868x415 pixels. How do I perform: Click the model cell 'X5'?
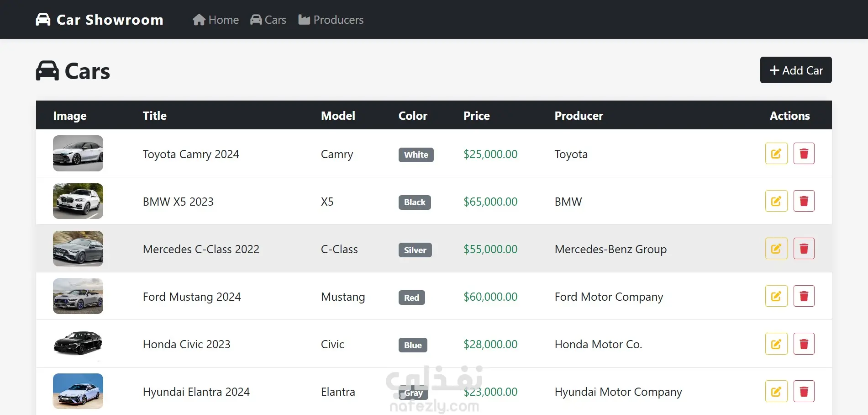pyautogui.click(x=327, y=202)
